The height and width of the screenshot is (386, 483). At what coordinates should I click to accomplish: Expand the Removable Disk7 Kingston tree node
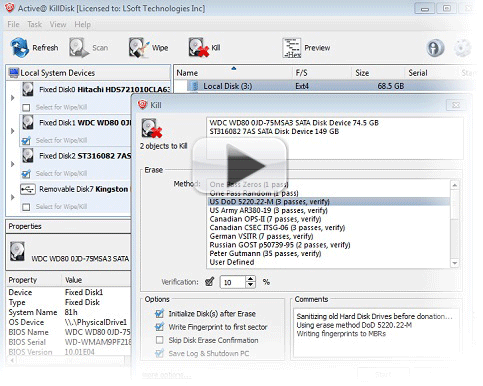point(13,197)
